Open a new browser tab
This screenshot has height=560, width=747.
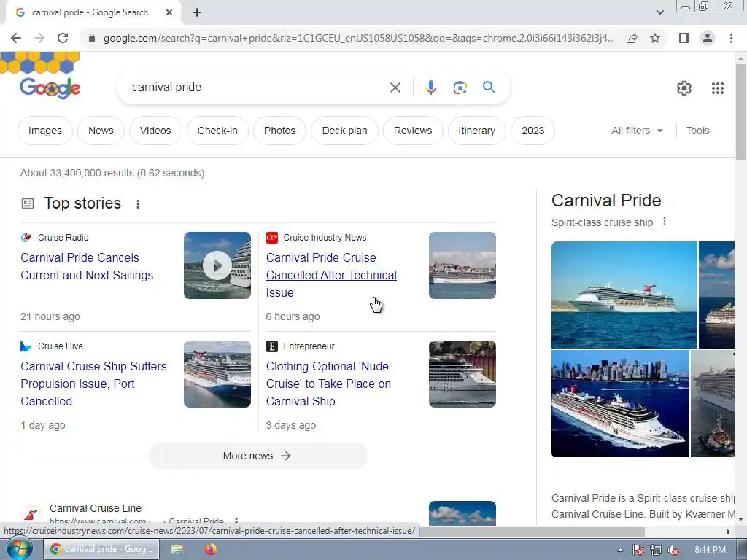pos(197,13)
